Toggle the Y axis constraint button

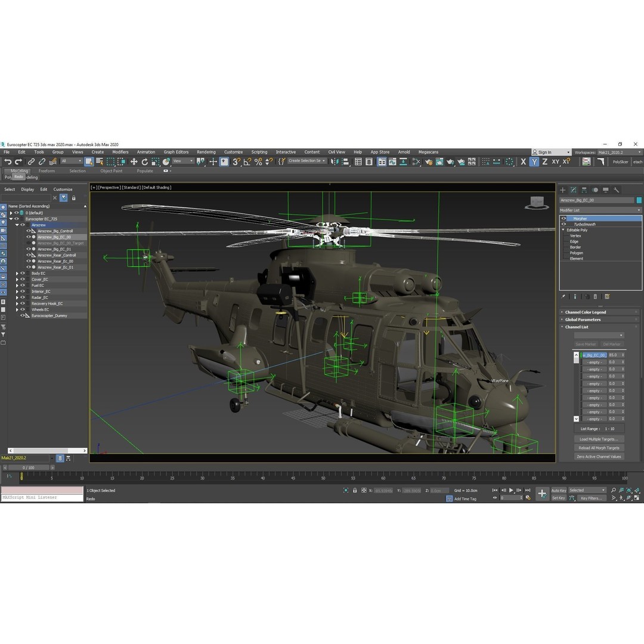[x=534, y=162]
